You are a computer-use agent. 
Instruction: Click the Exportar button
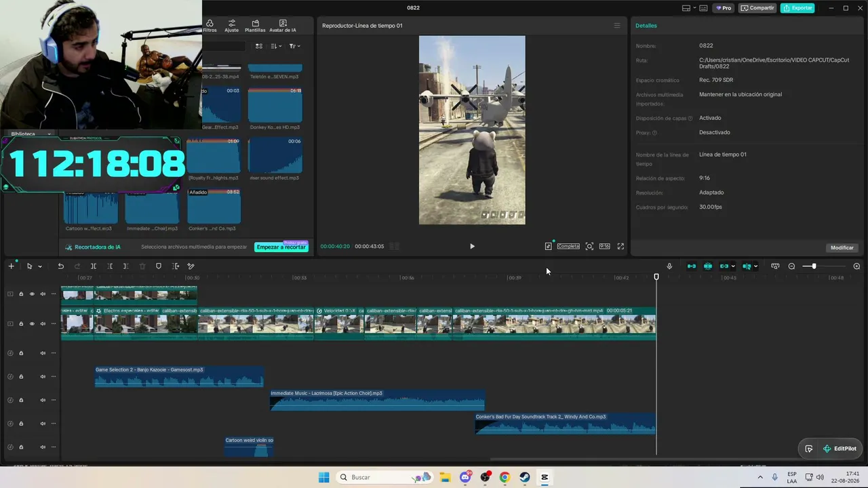[x=797, y=8]
